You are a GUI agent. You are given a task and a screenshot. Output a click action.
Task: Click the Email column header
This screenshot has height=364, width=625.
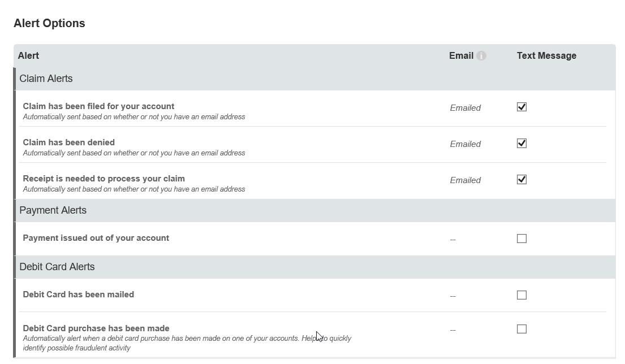pyautogui.click(x=461, y=56)
